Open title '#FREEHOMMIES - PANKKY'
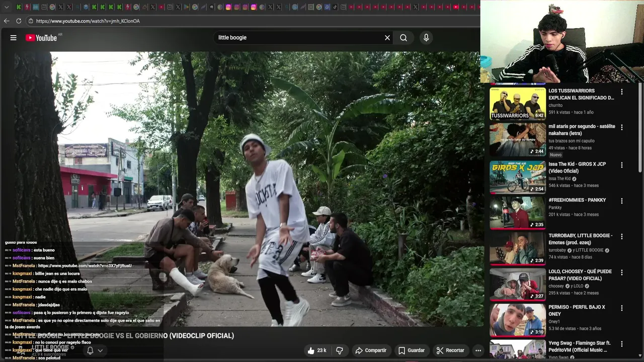 (x=577, y=200)
